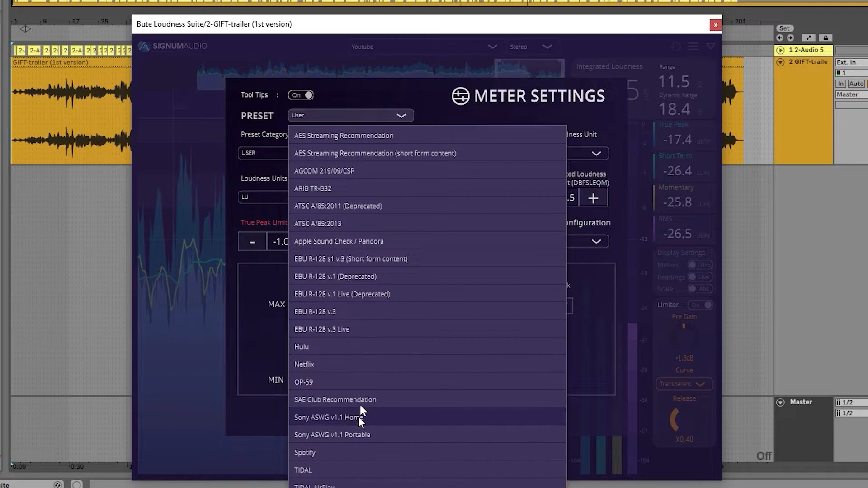The height and width of the screenshot is (488, 868).
Task: Select Netflix from preset list
Action: pos(305,364)
